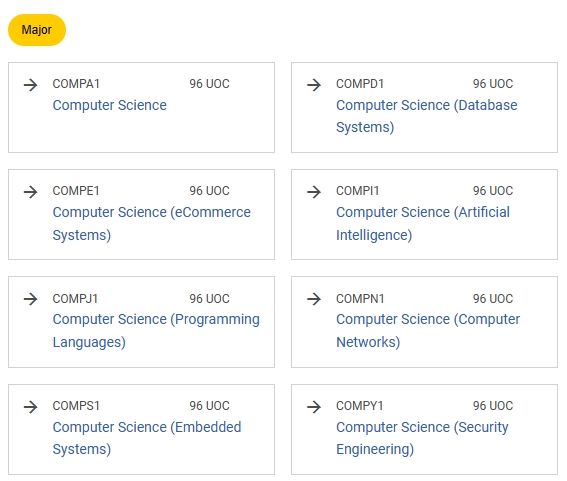This screenshot has width=567, height=481.
Task: View Computer Science (Security Engineering) major
Action: tap(422, 438)
